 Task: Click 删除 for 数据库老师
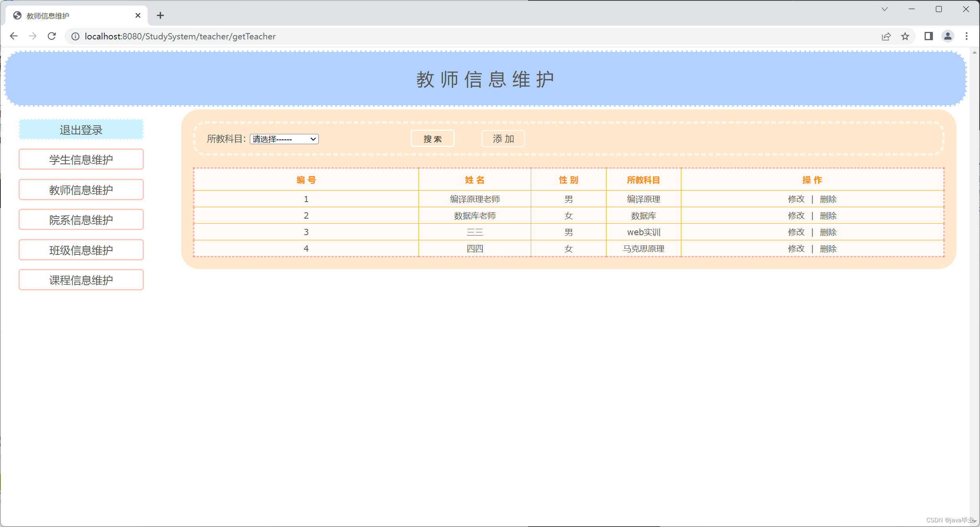tap(828, 216)
